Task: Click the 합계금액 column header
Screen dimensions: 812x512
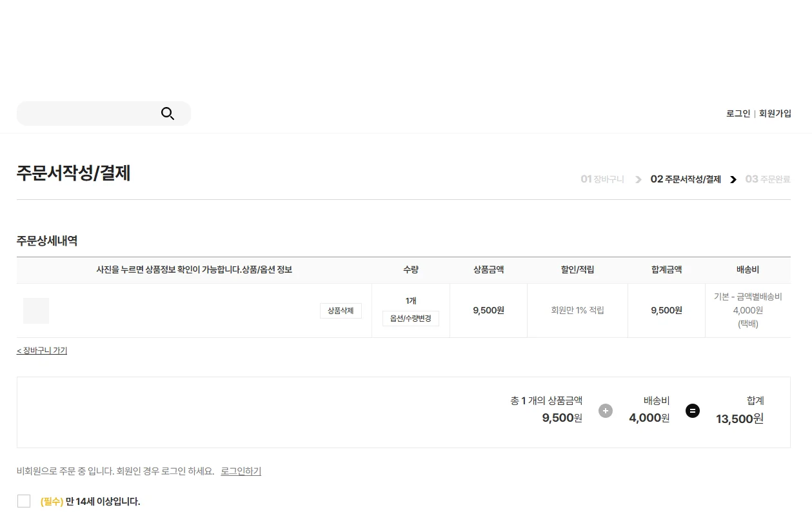Action: [666, 270]
